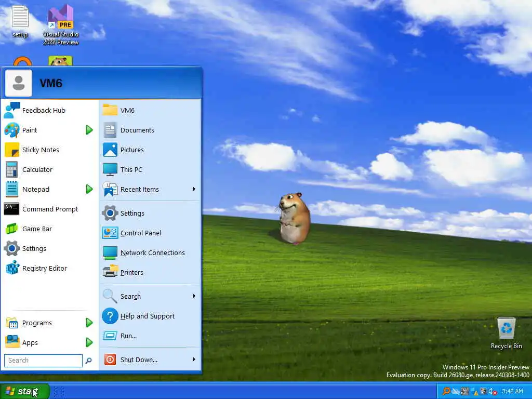
Task: Open Help and Support
Action: [x=150, y=316]
